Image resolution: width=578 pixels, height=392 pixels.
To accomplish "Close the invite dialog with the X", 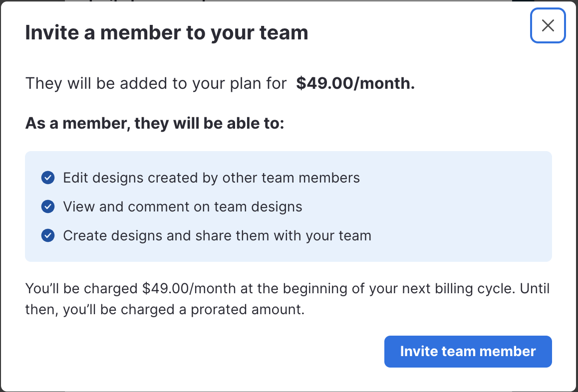I will 548,25.
